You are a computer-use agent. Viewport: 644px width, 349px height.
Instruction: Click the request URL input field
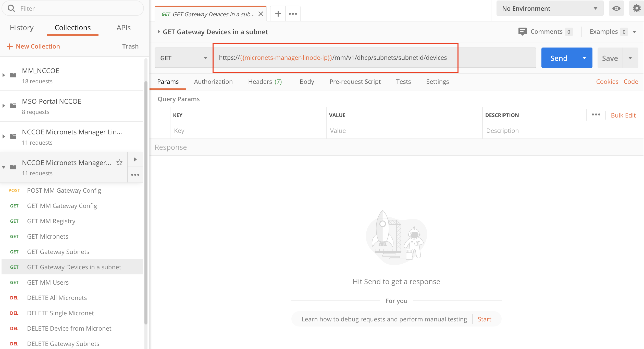point(375,58)
